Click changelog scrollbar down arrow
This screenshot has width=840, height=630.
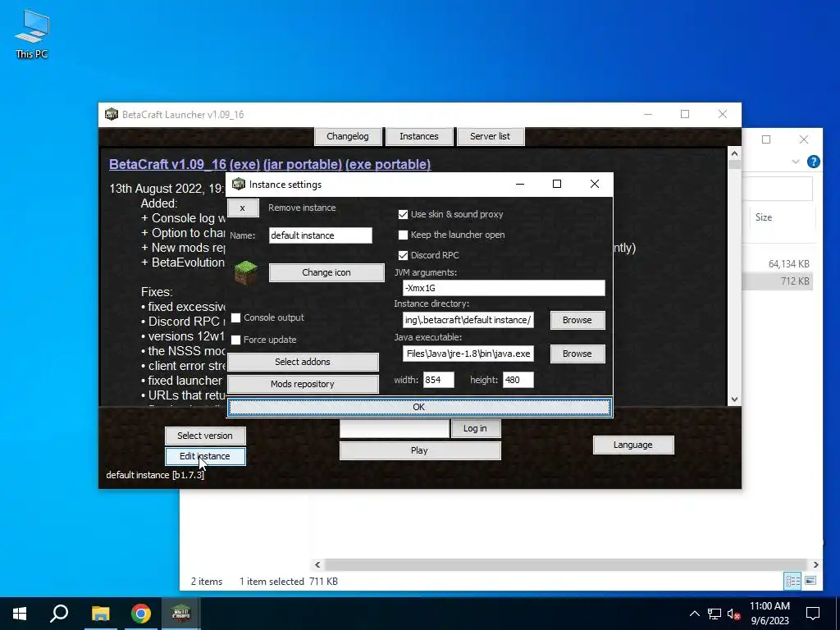point(734,399)
